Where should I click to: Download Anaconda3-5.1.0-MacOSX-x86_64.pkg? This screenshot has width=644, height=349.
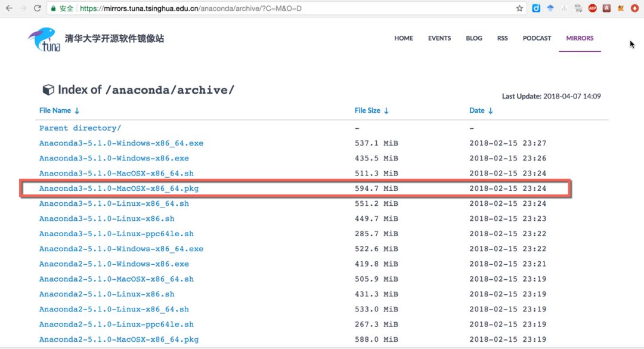[x=119, y=189]
